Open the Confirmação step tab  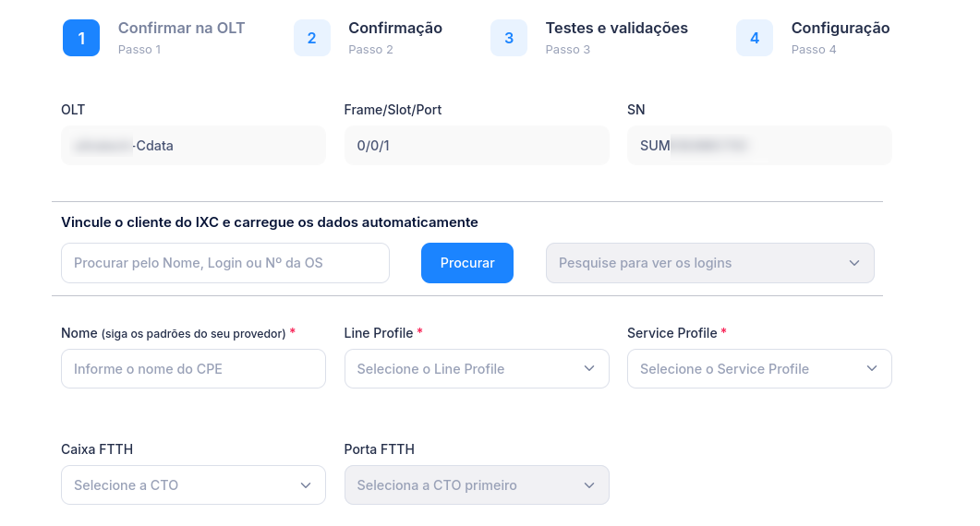[394, 29]
